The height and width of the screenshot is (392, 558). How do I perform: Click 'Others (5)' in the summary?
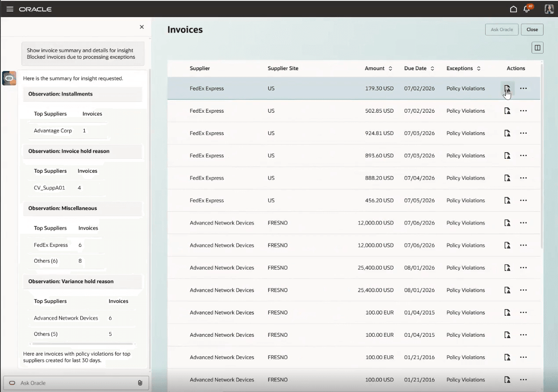[x=46, y=334]
